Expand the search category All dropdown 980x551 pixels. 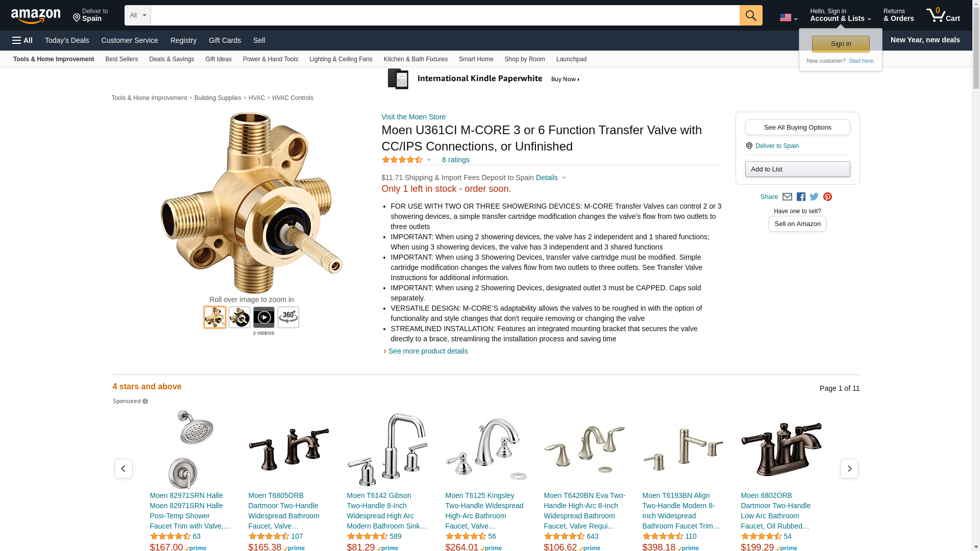tap(138, 15)
